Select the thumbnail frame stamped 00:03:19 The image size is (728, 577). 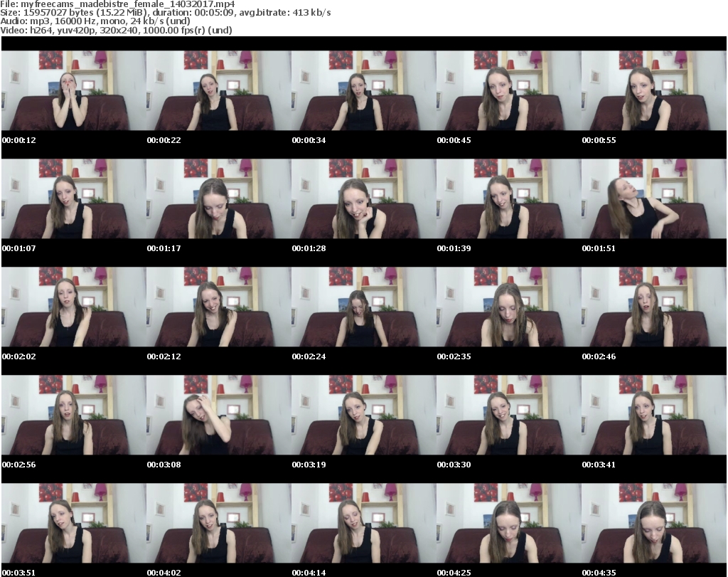point(363,415)
